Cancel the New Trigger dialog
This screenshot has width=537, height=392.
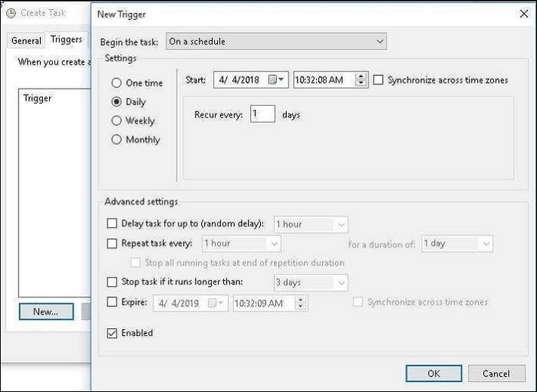coord(496,373)
